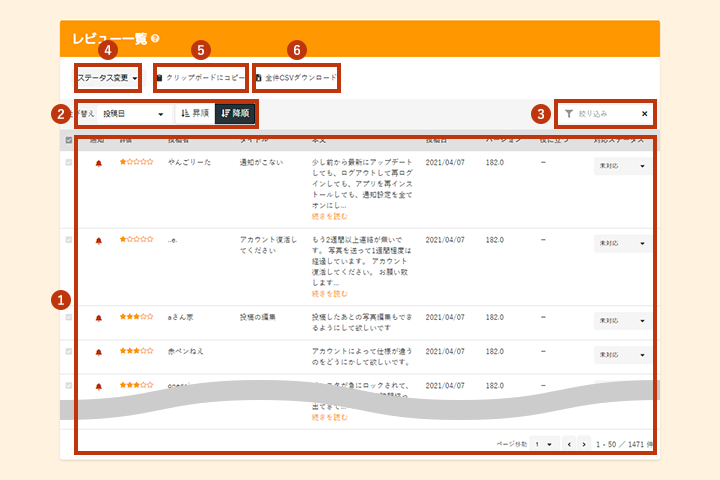The width and height of the screenshot is (720, 480).
Task: Click 続きを読む link in the first review
Action: (329, 216)
